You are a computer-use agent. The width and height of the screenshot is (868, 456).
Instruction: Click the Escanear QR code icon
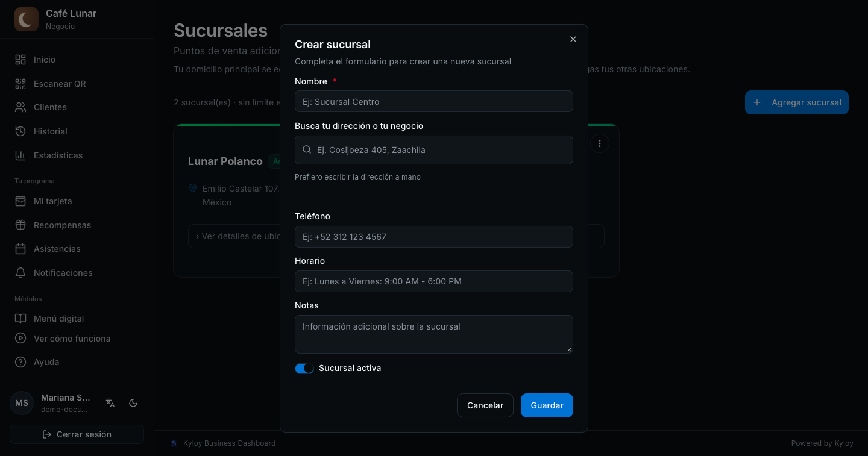[x=20, y=84]
